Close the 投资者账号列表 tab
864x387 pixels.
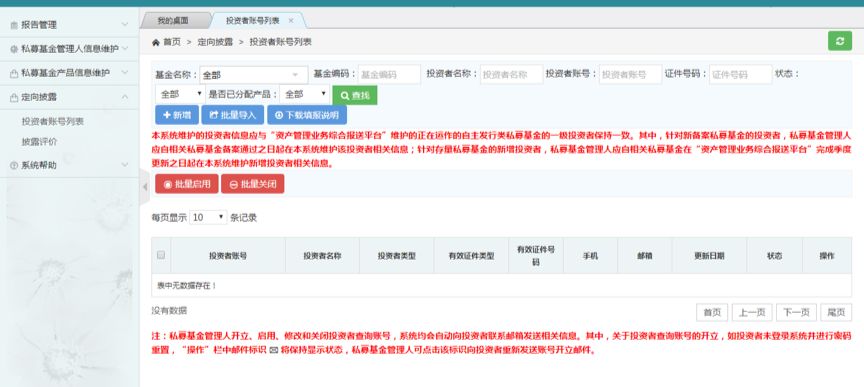tap(291, 20)
